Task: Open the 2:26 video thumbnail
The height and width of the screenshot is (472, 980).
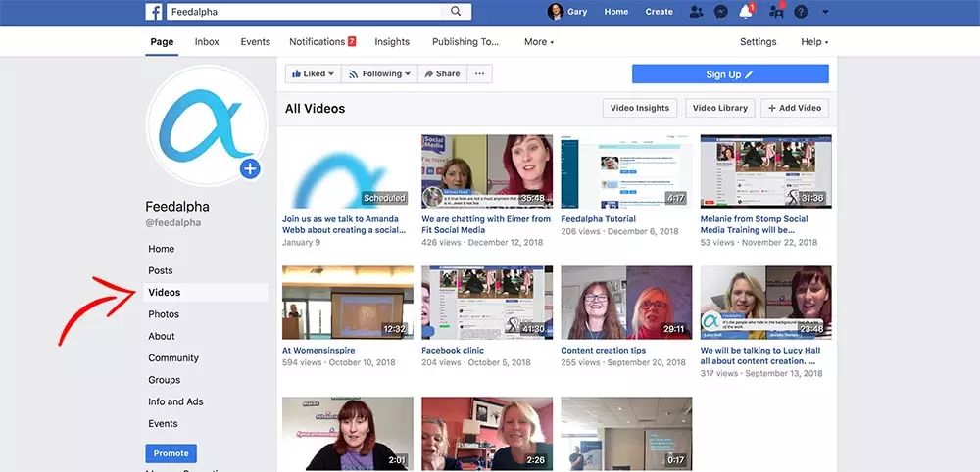Action: 487,433
